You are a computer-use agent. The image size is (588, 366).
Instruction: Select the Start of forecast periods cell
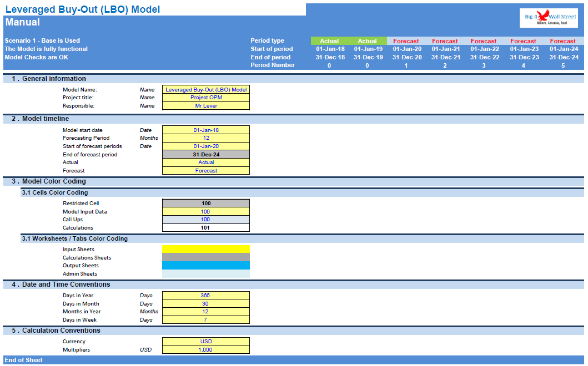point(206,146)
